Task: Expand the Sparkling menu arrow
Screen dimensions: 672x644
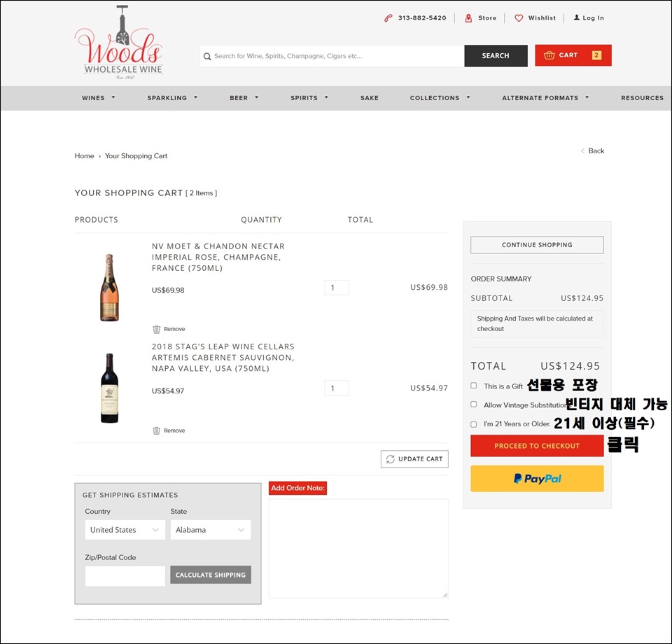Action: pyautogui.click(x=195, y=98)
